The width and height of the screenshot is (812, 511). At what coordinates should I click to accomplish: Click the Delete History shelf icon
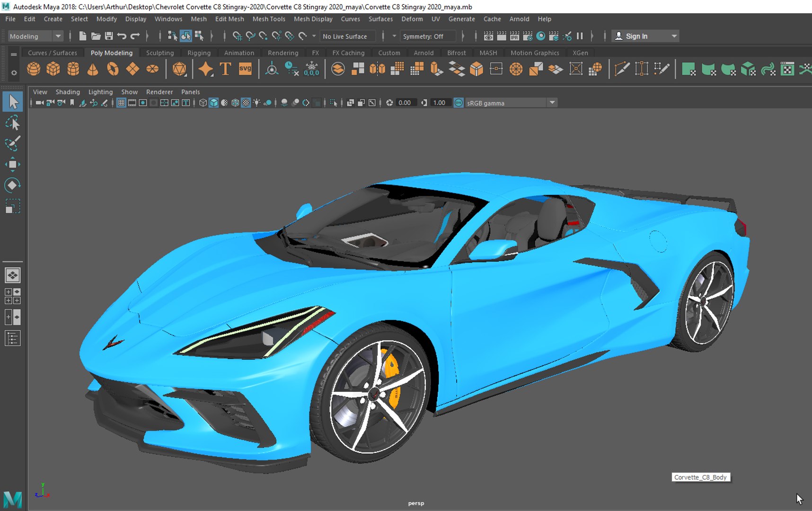click(292, 69)
